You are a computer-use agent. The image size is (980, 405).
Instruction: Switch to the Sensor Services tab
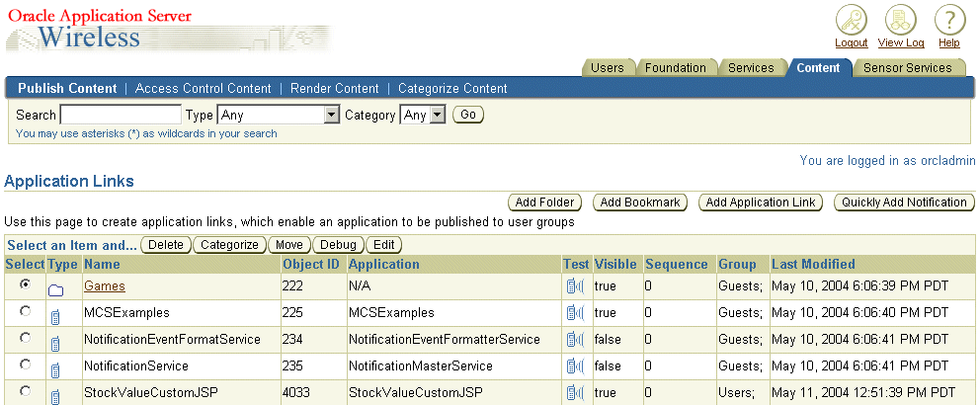coord(908,67)
